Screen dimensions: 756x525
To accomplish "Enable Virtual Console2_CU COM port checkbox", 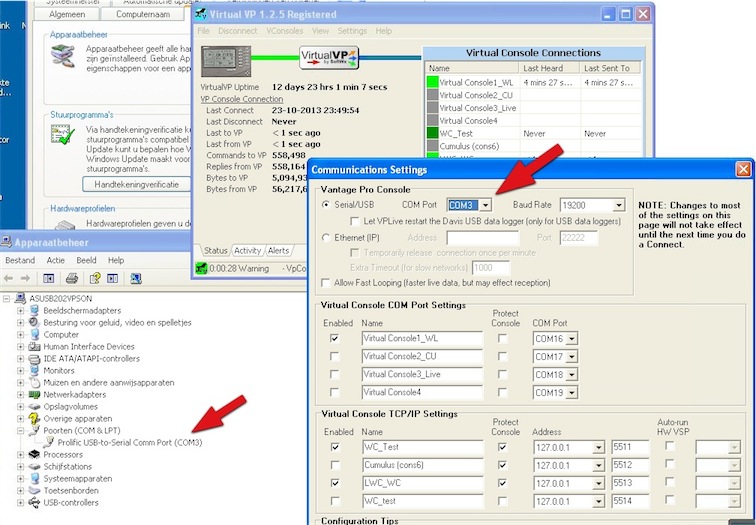I will point(335,356).
